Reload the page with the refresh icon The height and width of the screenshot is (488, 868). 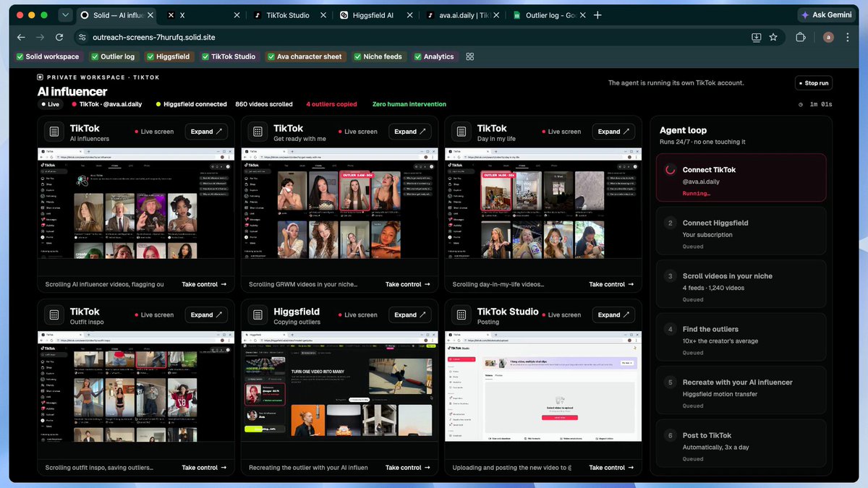[59, 37]
